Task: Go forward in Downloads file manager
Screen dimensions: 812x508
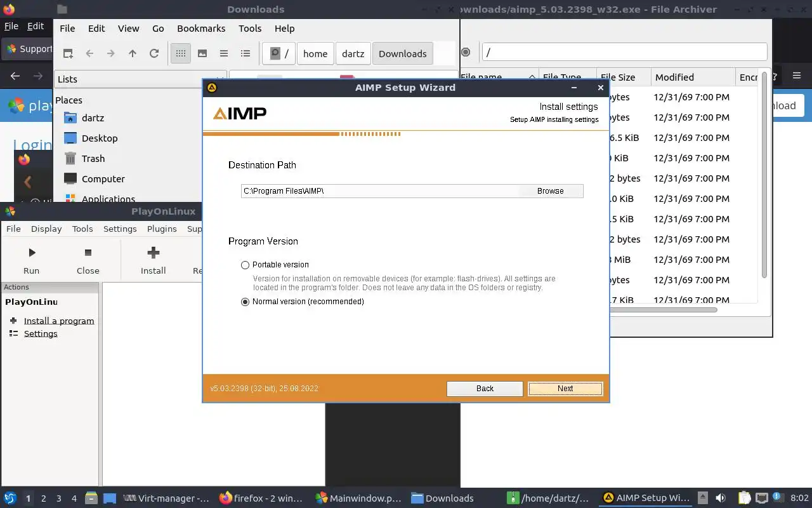Action: tap(111, 53)
